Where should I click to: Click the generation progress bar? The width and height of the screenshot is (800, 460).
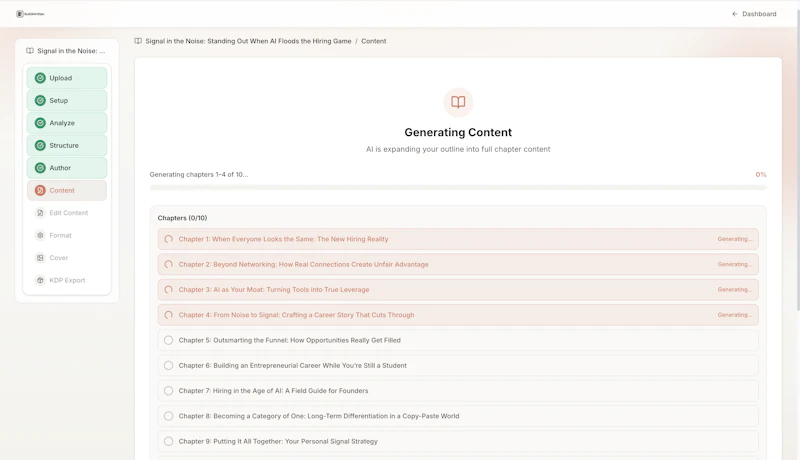[x=458, y=188]
